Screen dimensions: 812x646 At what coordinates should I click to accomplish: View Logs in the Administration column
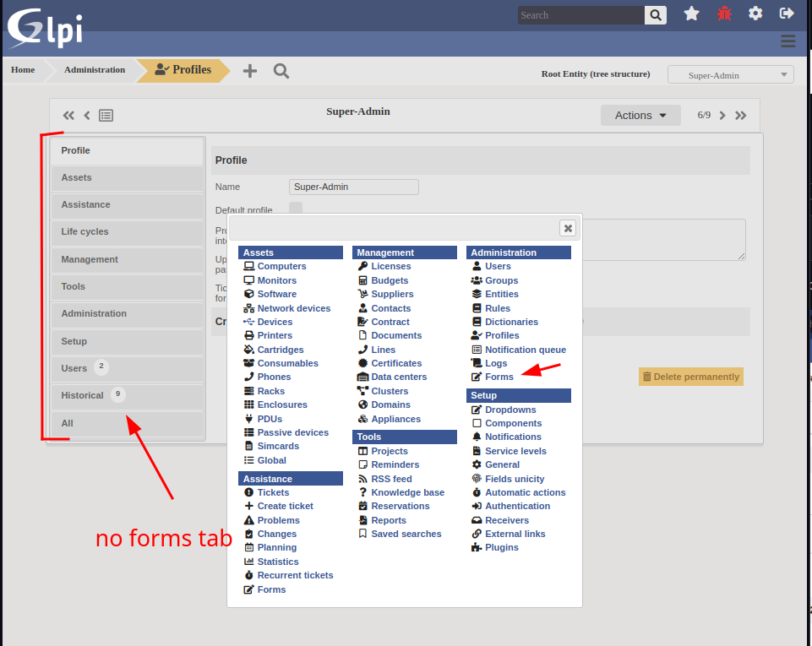click(x=496, y=363)
